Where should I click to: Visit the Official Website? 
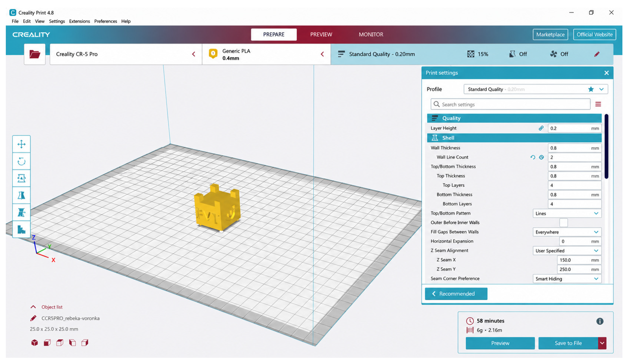tap(594, 34)
